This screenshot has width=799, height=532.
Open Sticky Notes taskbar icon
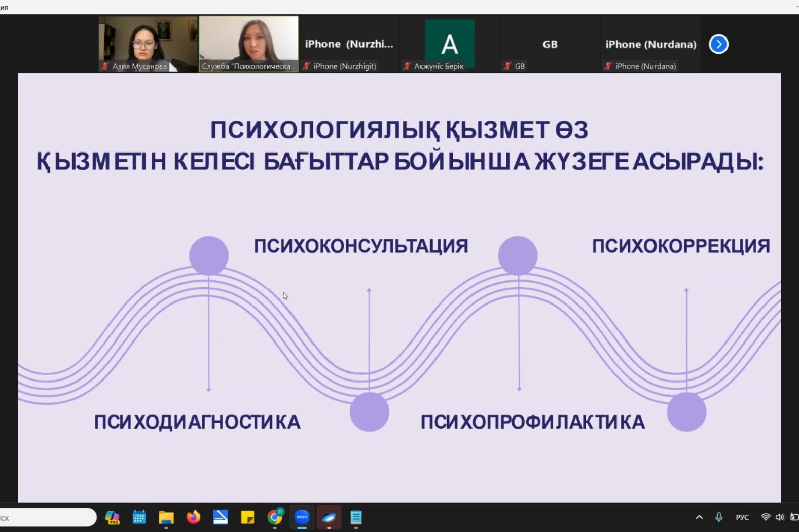(x=247, y=517)
